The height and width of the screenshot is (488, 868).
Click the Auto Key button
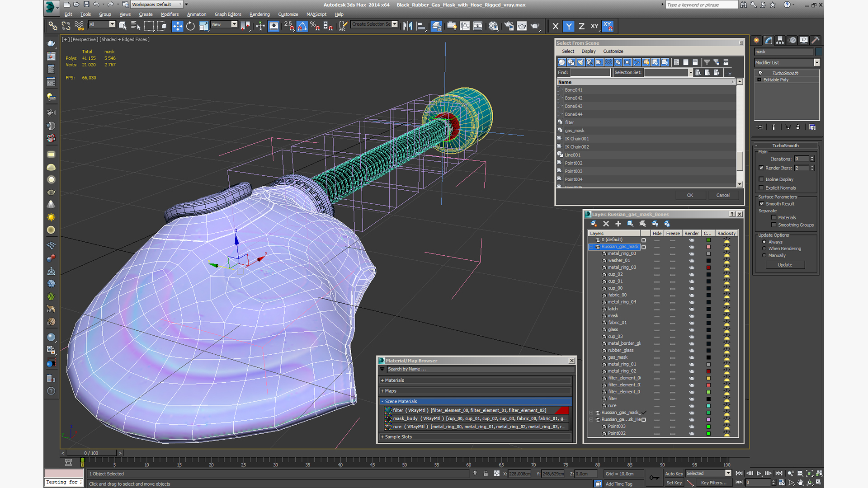[x=674, y=474]
